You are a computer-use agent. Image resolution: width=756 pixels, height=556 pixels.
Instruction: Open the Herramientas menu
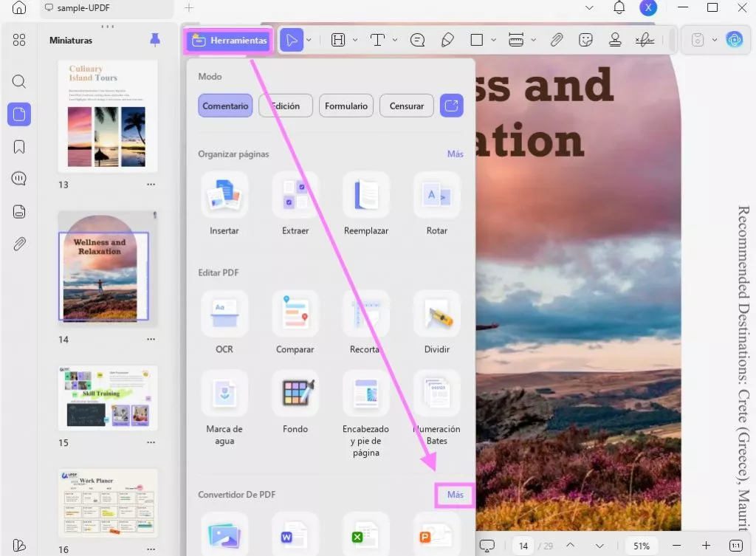230,41
